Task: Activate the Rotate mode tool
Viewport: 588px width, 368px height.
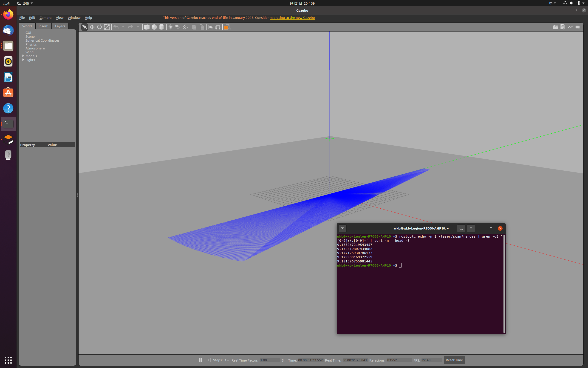Action: click(99, 27)
